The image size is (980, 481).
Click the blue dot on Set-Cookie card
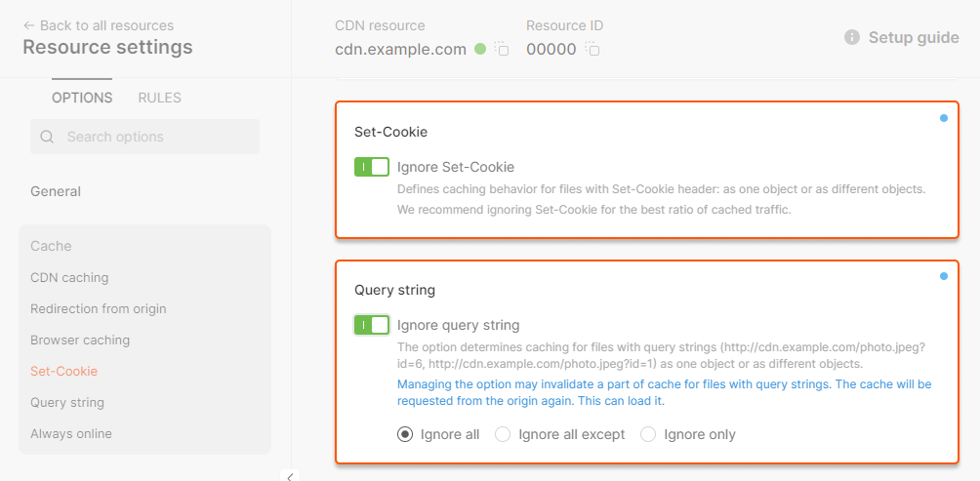pyautogui.click(x=943, y=118)
